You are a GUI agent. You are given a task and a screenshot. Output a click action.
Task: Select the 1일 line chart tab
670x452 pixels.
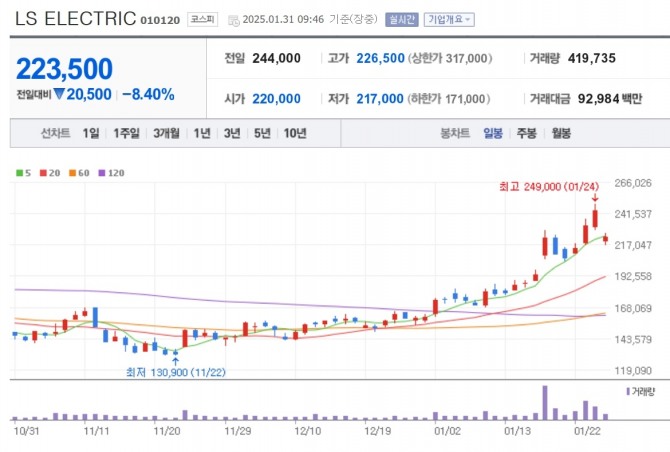coord(91,133)
